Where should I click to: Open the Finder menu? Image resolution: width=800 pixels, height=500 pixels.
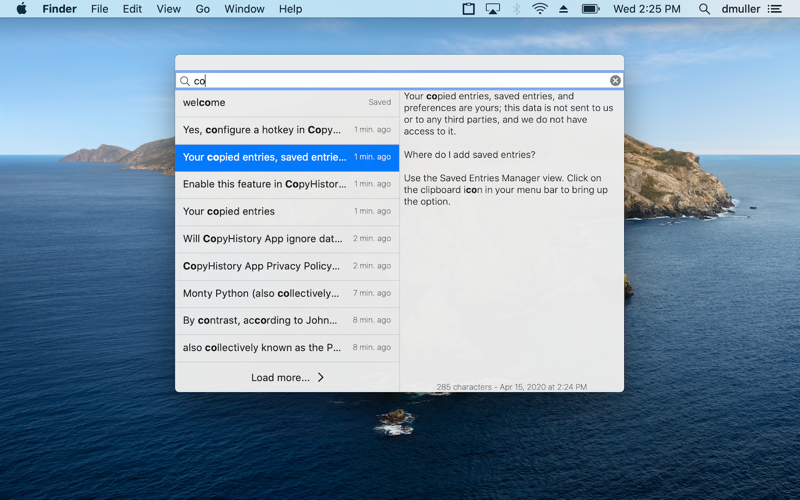coord(59,9)
